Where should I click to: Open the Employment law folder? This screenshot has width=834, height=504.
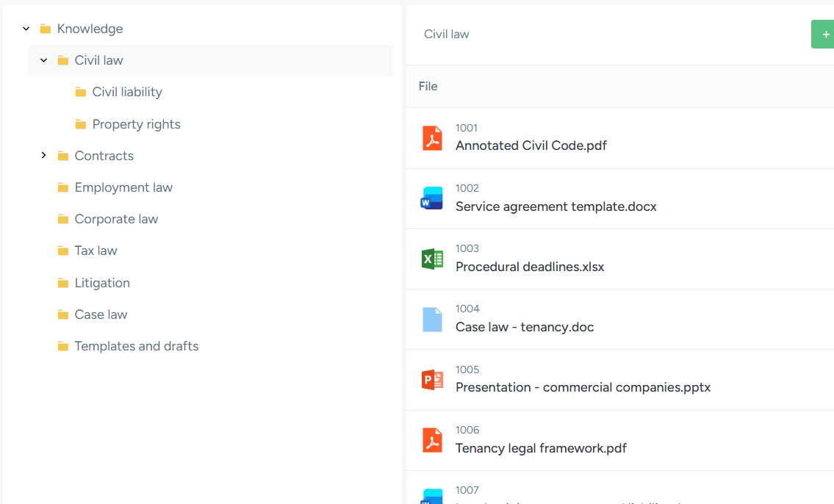123,187
